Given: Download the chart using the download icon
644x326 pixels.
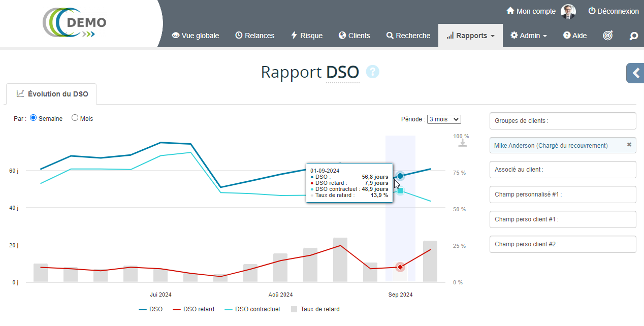Looking at the screenshot, I should click(x=462, y=144).
